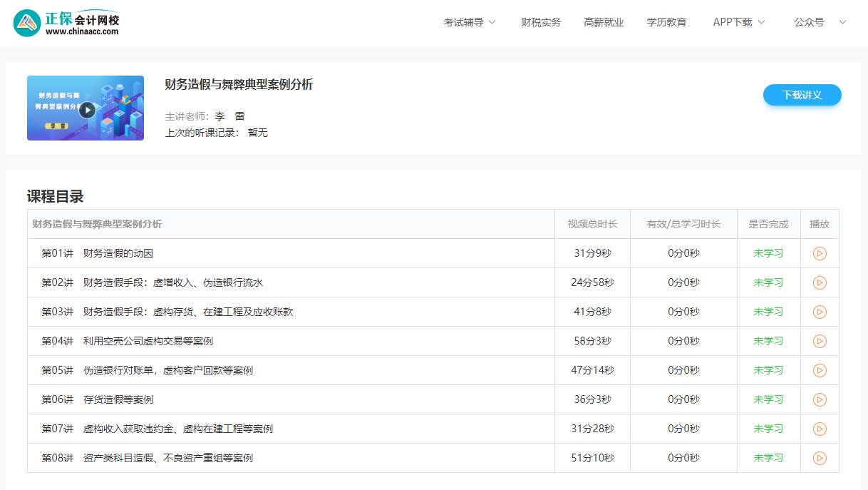The image size is (868, 490).
Task: Play lesson 08 资产类科目造假 video
Action: tap(820, 458)
